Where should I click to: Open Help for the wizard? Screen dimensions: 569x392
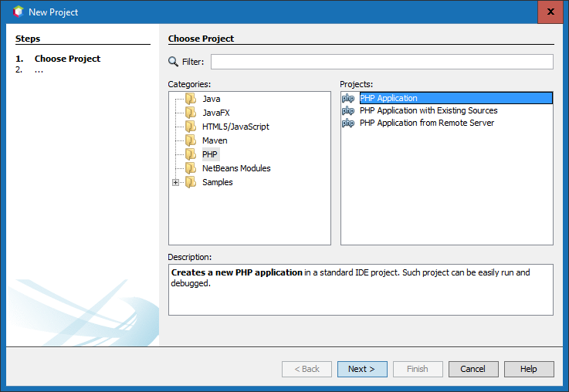(x=529, y=369)
